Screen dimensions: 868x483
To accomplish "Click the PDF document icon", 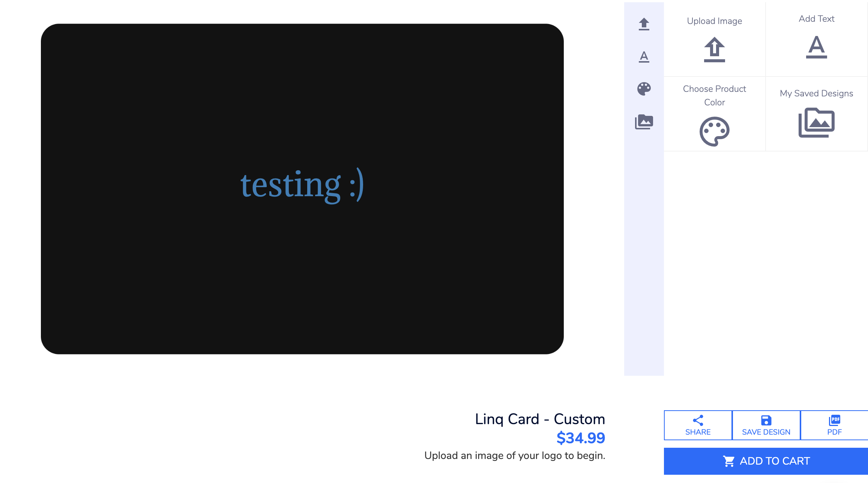I will pos(834,420).
